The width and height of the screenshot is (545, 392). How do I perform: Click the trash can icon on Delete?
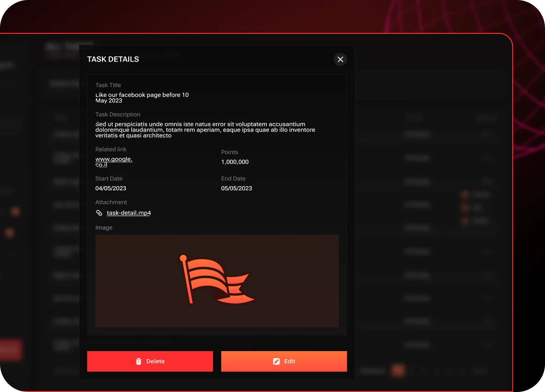tap(139, 361)
